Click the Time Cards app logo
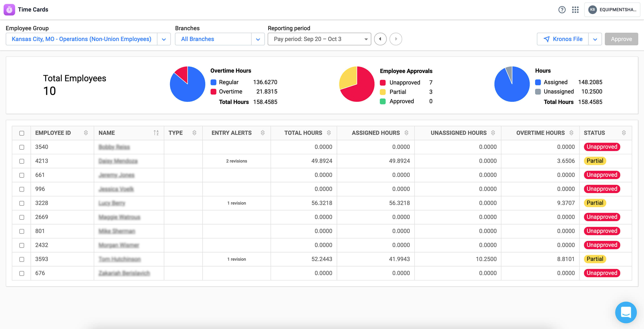The height and width of the screenshot is (329, 644). (9, 10)
